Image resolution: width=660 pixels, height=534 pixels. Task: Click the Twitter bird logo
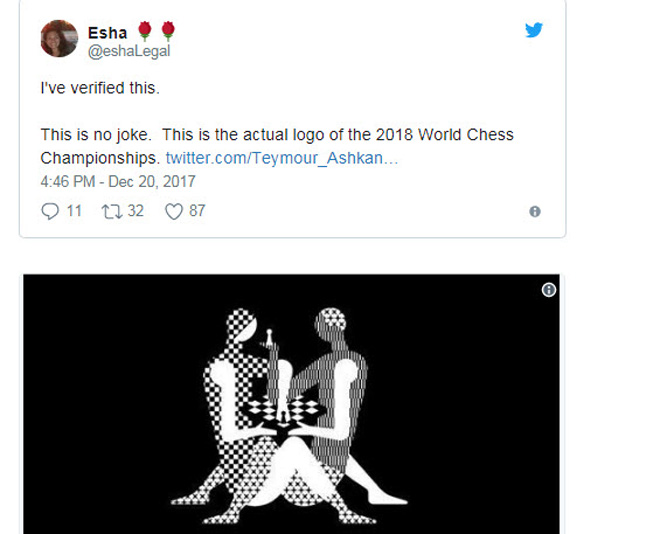click(x=534, y=30)
